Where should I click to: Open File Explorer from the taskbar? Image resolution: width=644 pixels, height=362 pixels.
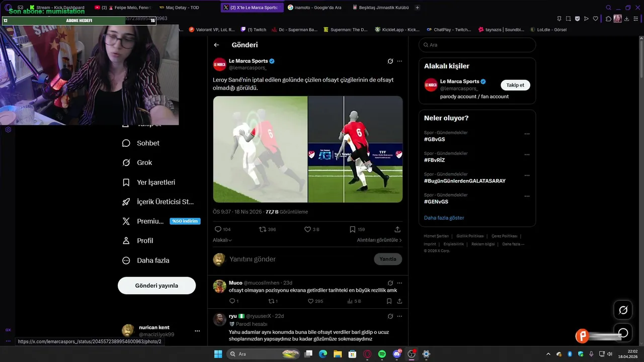coord(338,354)
